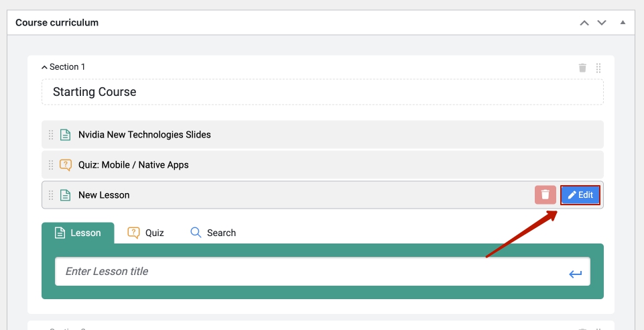Viewport: 644px width, 330px height.
Task: Open Quiz: Mobile / Native Apps item
Action: (133, 165)
